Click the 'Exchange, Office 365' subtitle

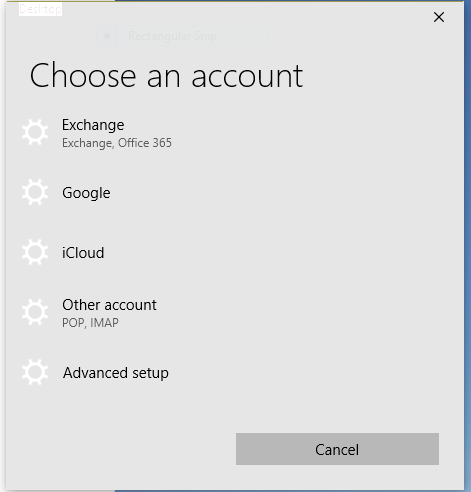click(x=117, y=143)
